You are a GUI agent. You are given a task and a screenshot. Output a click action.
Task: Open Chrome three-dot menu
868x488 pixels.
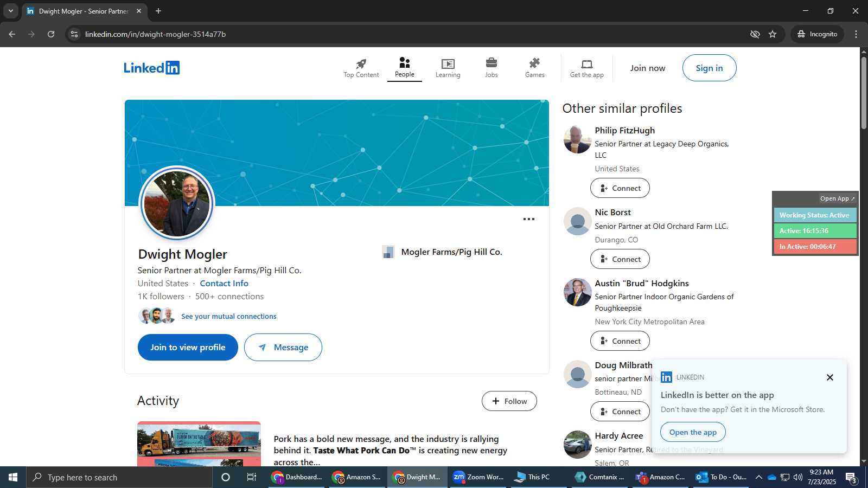click(856, 34)
